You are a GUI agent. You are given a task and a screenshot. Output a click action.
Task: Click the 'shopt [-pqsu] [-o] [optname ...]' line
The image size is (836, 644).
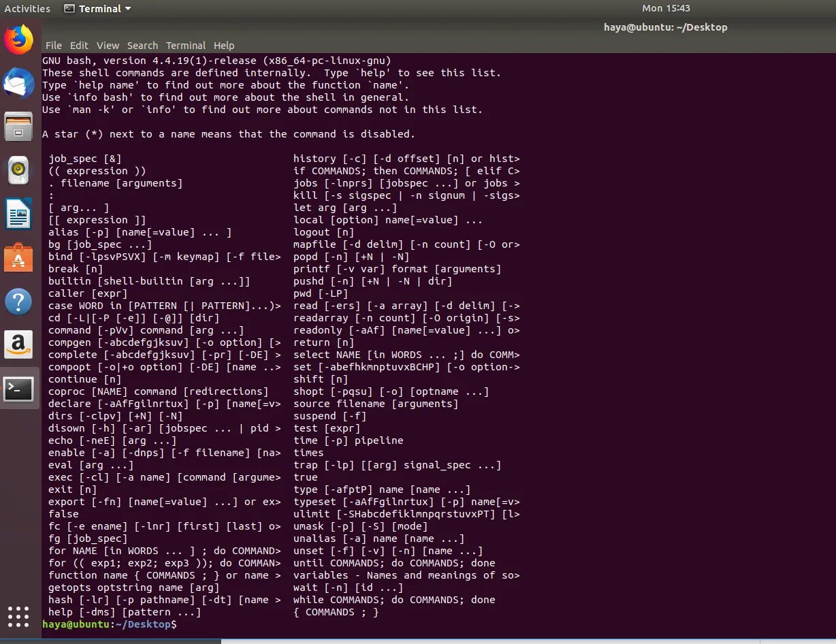tap(391, 391)
